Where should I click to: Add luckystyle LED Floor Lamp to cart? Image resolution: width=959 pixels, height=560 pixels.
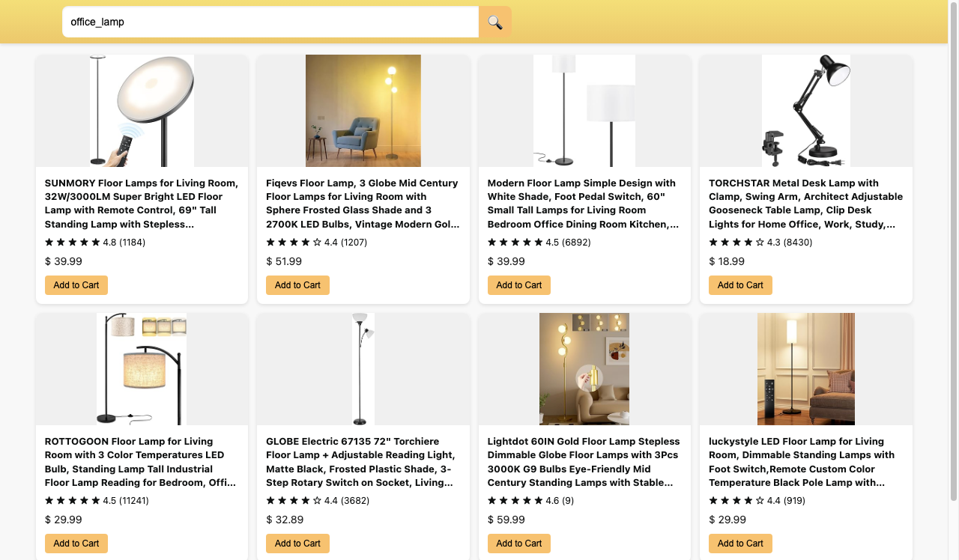740,544
